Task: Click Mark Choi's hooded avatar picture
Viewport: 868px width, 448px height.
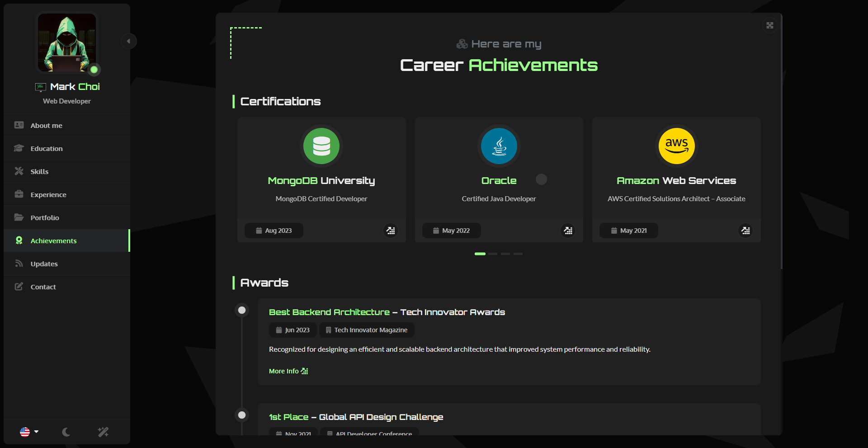Action: coord(67,42)
